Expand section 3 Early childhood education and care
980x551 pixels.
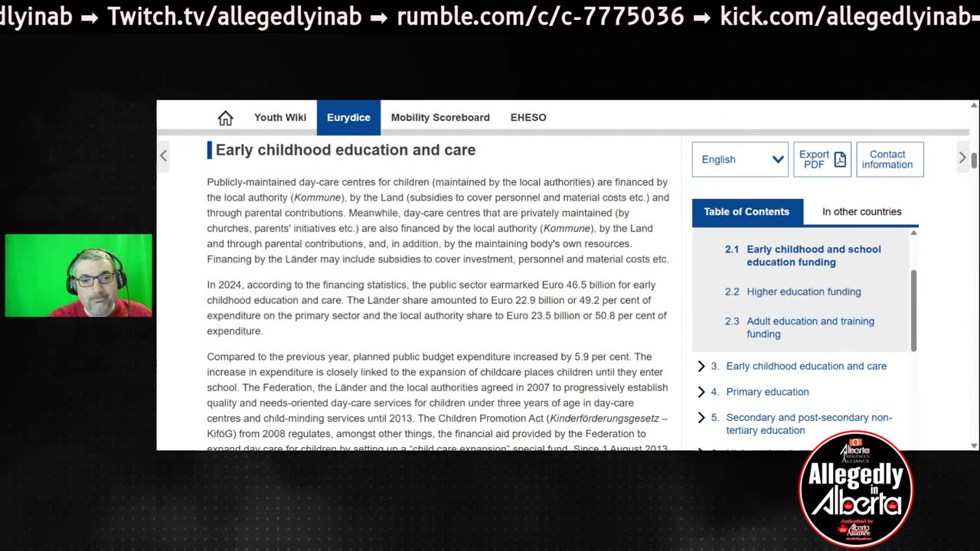701,367
